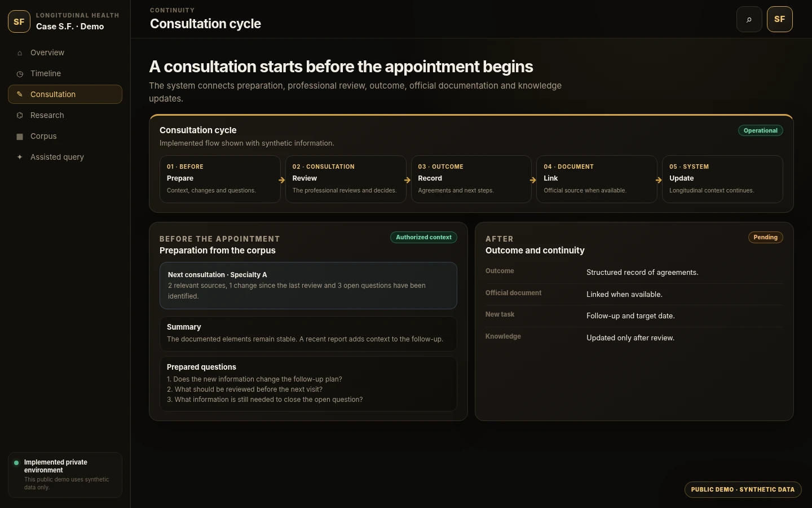Screen dimensions: 812x508
Task: Click the Summary card
Action: (308, 334)
